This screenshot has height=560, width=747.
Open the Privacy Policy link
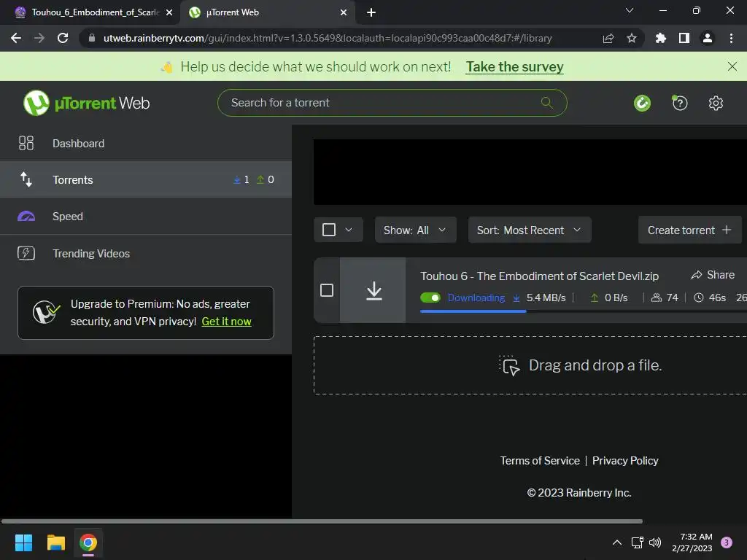[x=625, y=461]
